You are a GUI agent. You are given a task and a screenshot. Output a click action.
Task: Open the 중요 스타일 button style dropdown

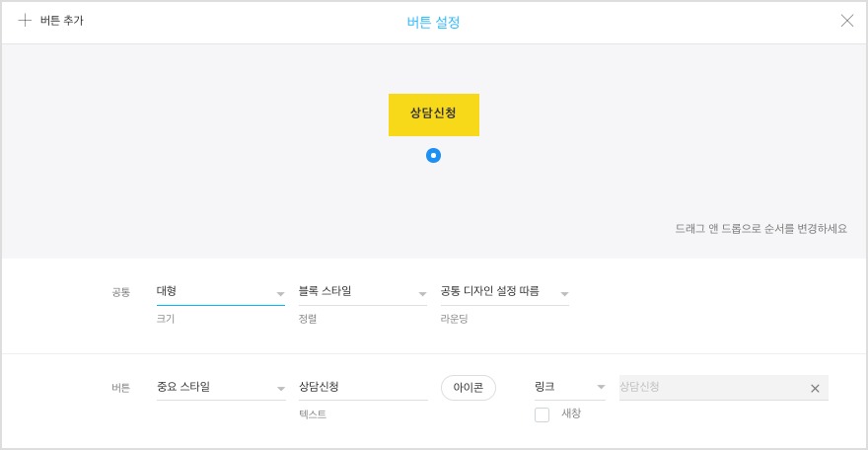(212, 387)
